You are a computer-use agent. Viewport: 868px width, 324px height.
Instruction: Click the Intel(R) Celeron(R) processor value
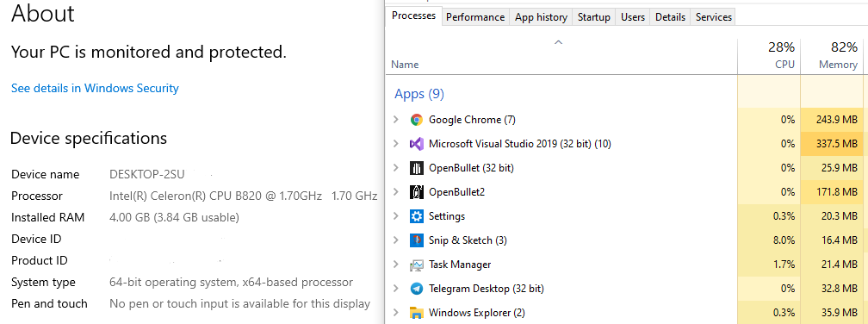tap(244, 196)
